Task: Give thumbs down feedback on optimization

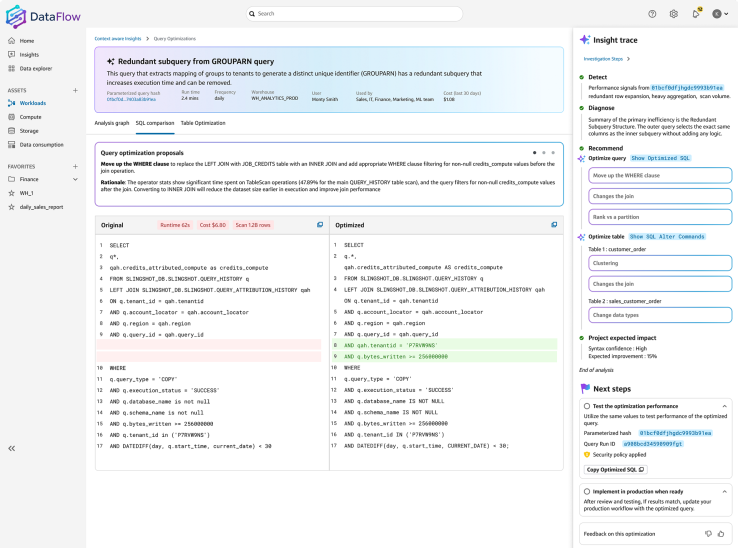Action: pos(708,533)
